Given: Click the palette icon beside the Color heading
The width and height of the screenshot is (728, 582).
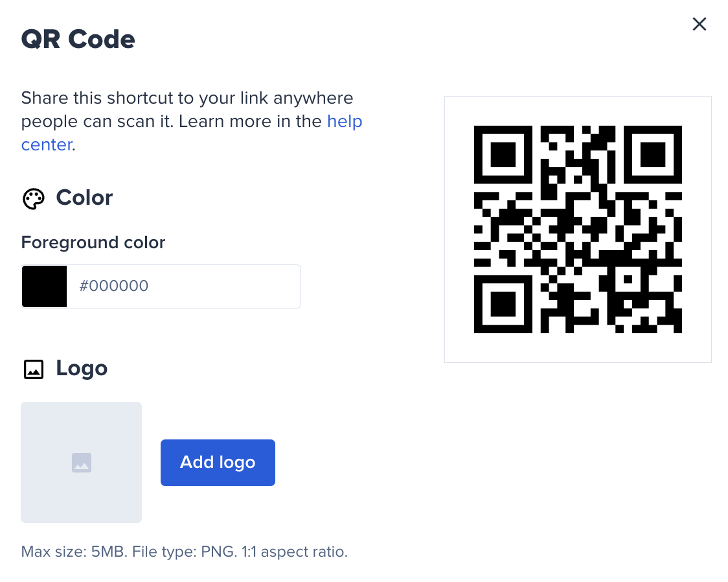Looking at the screenshot, I should pos(33,199).
